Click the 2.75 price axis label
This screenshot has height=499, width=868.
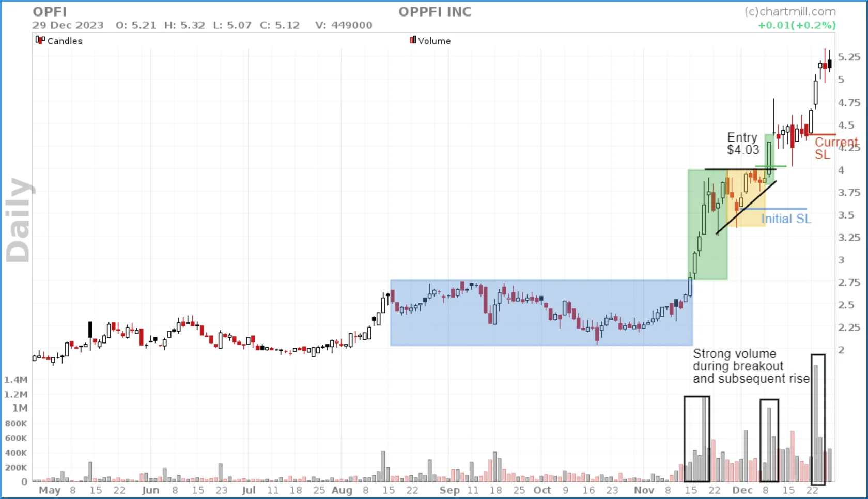coord(849,283)
